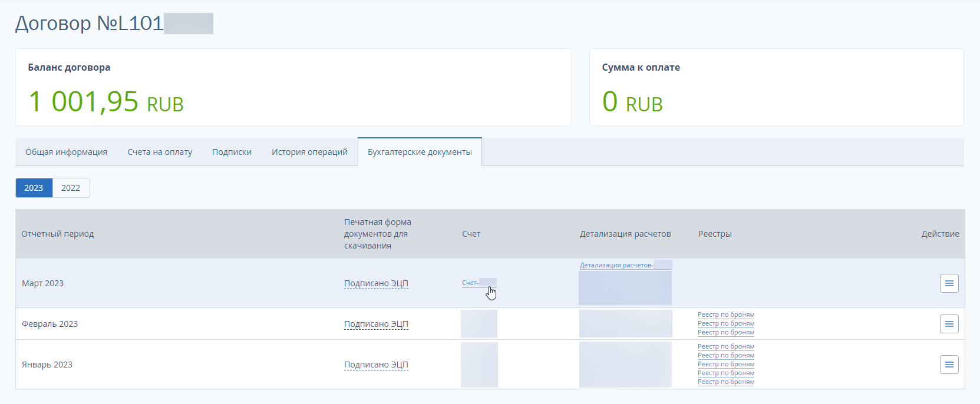Viewport: 980px width, 404px height.
Task: Click the Действие column header
Action: (940, 234)
